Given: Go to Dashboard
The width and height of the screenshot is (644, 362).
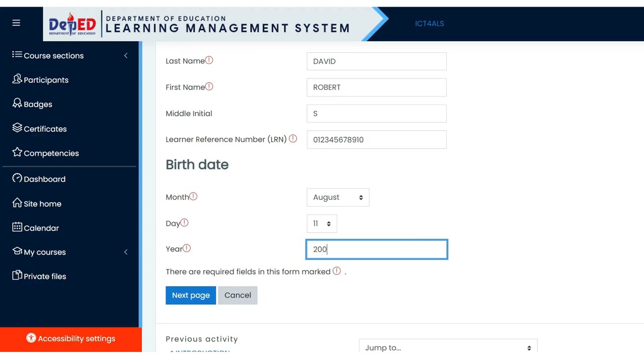Looking at the screenshot, I should tap(45, 179).
